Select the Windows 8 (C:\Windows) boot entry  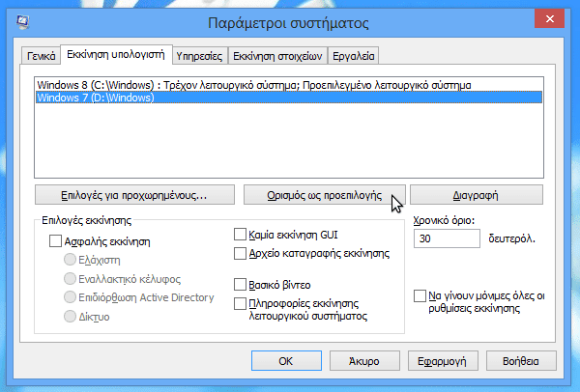pyautogui.click(x=289, y=85)
